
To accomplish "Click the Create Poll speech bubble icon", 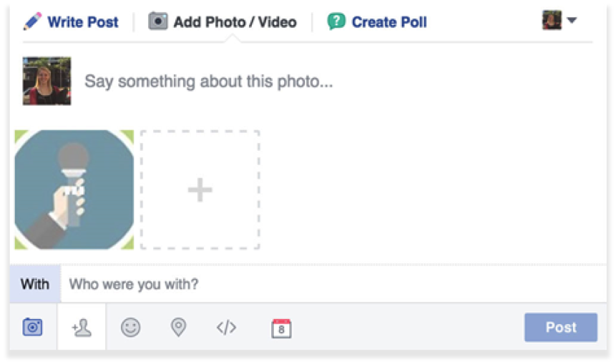I will point(336,21).
